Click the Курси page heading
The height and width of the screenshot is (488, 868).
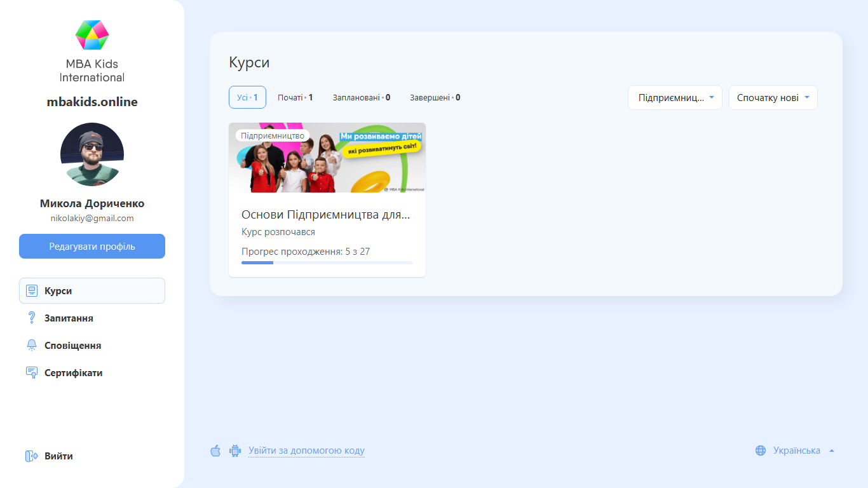249,63
